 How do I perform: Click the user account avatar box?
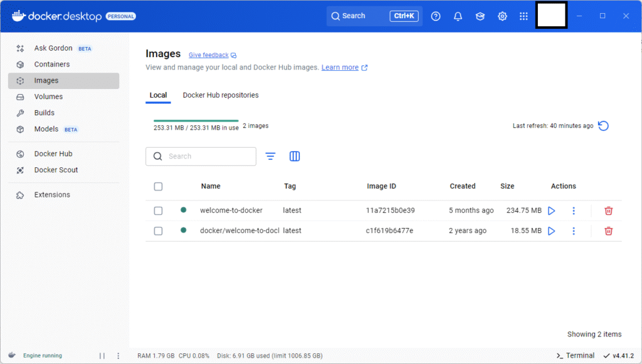coord(552,15)
